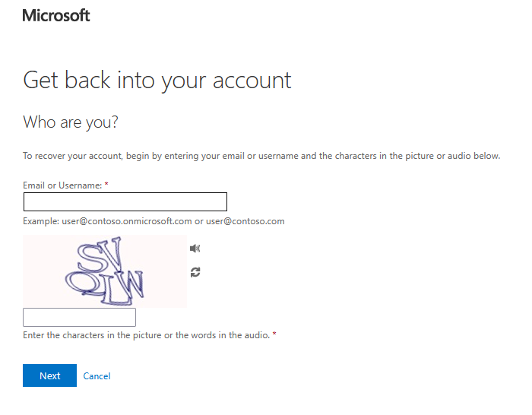Viewport: 532px width, 415px height.
Task: Focus the Email or Username field
Action: tap(125, 202)
